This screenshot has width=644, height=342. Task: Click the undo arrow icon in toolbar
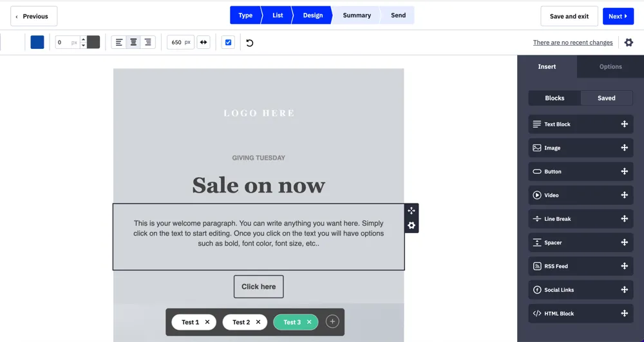250,43
